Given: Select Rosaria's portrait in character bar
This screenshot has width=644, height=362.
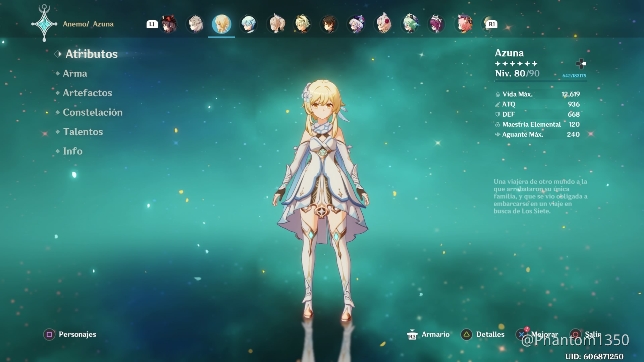Looking at the screenshot, I should (436, 24).
